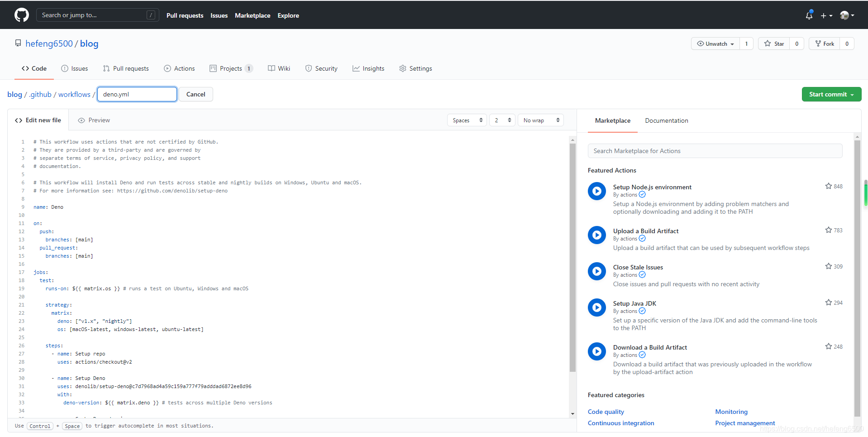The width and height of the screenshot is (868, 437).
Task: Click the star icon for Upload a Build Artifact
Action: pos(829,230)
